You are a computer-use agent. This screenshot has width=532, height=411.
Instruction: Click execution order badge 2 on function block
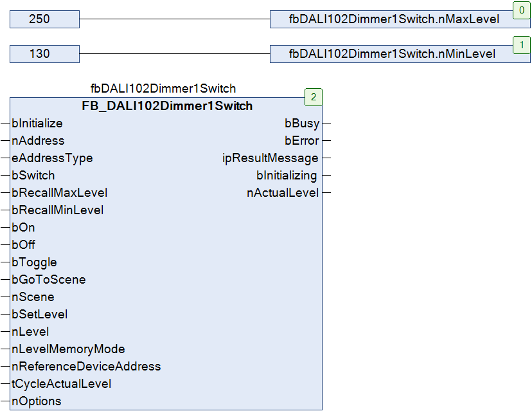click(x=314, y=97)
